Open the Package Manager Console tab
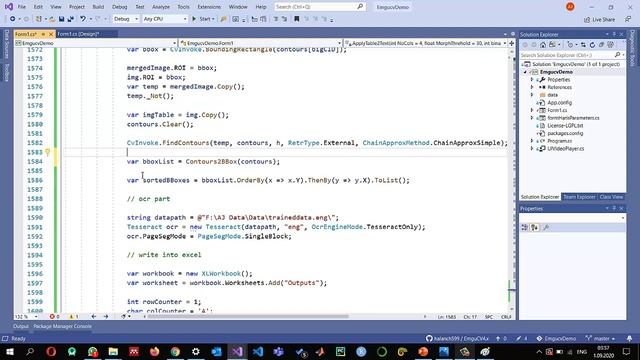The image size is (640, 360). click(x=62, y=326)
